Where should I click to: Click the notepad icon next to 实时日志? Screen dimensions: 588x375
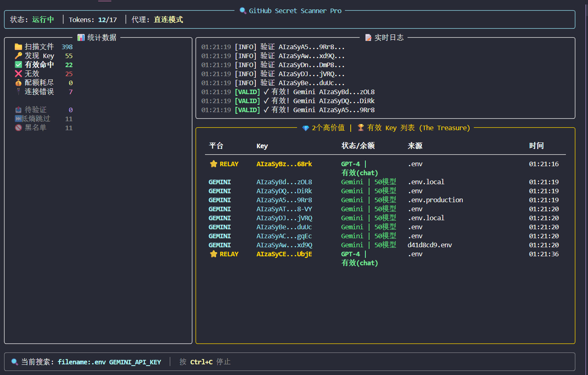[x=368, y=38]
